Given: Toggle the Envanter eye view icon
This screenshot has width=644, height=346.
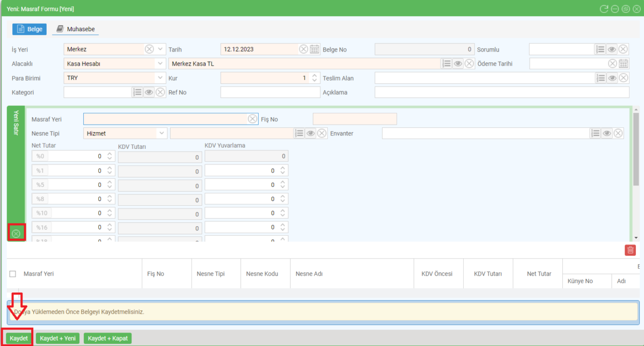Looking at the screenshot, I should pos(607,133).
